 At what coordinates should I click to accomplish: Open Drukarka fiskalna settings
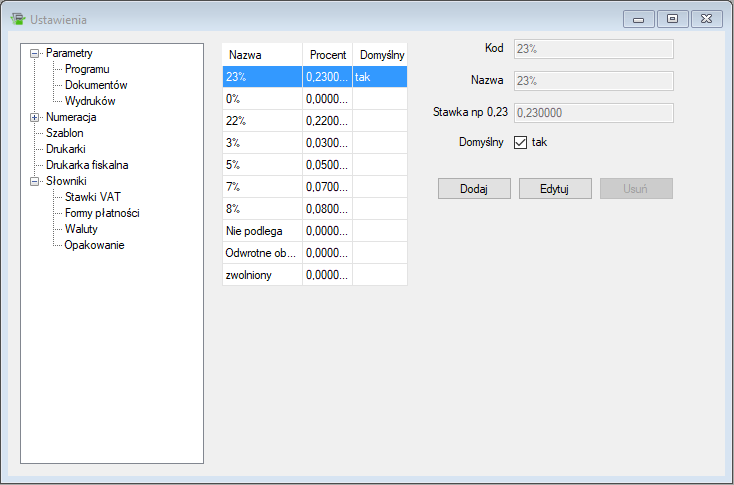pyautogui.click(x=87, y=165)
